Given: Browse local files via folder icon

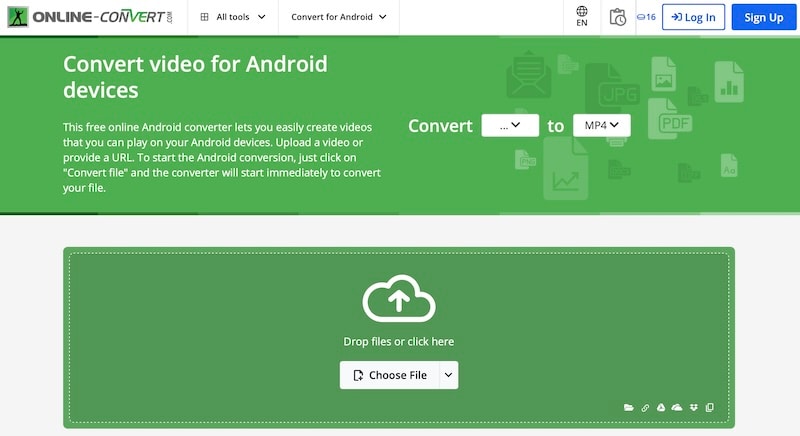Looking at the screenshot, I should pyautogui.click(x=629, y=407).
